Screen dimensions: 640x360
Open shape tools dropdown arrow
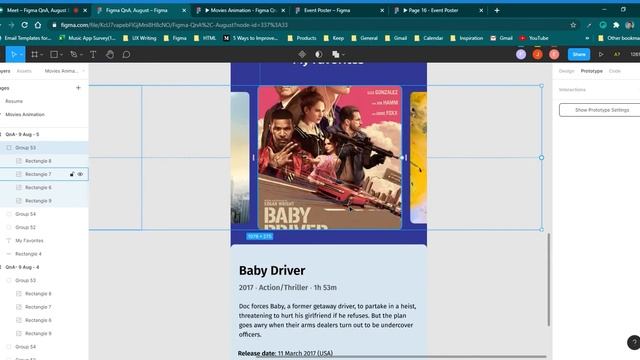(x=61, y=55)
